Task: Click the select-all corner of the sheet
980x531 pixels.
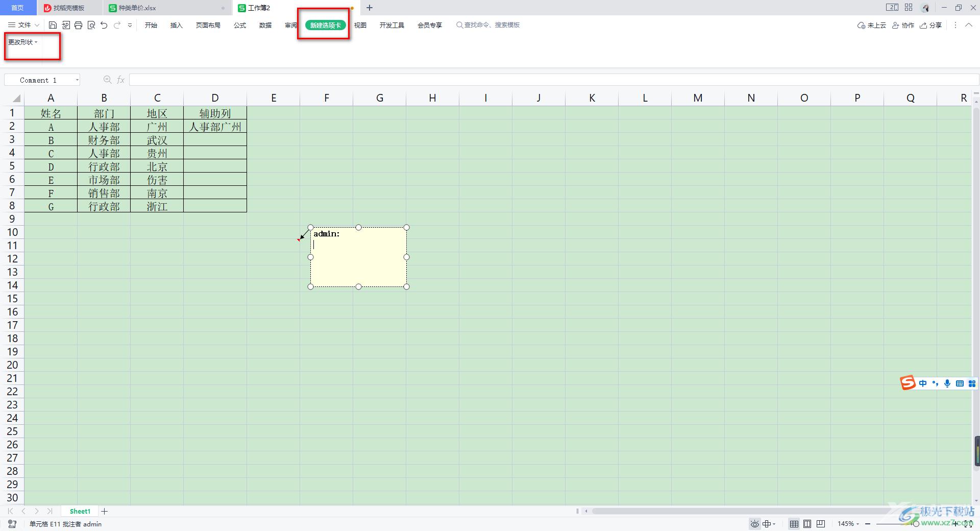Action: (x=15, y=98)
